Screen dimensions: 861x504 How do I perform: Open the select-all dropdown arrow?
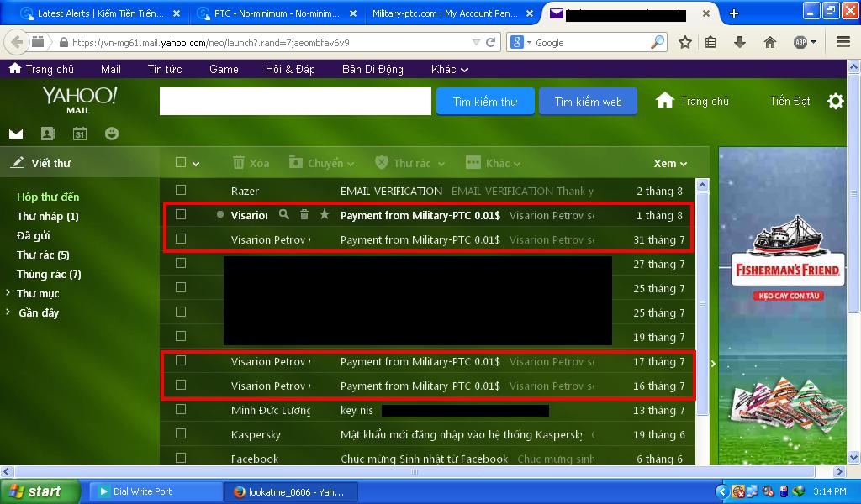tap(195, 164)
